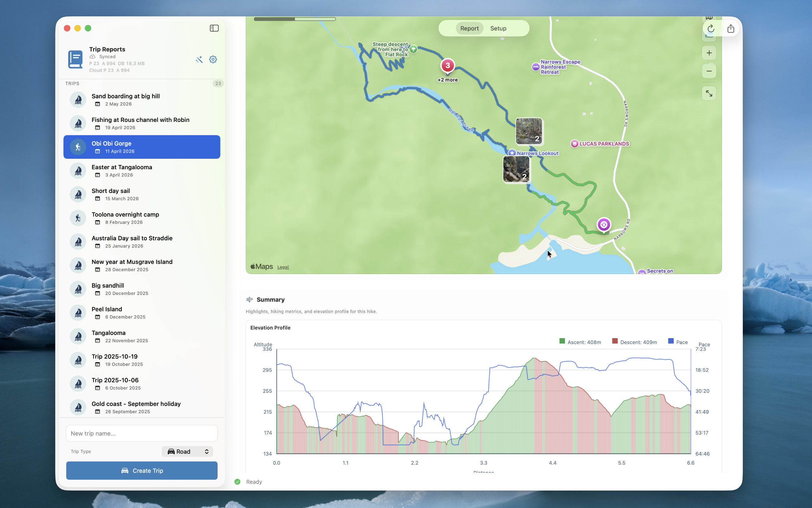
Task: Click the Narrows Lookout star marker
Action: (x=512, y=153)
